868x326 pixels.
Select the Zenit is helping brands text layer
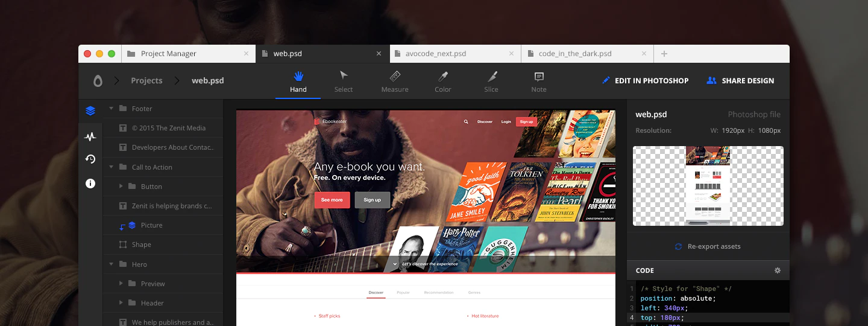click(163, 206)
